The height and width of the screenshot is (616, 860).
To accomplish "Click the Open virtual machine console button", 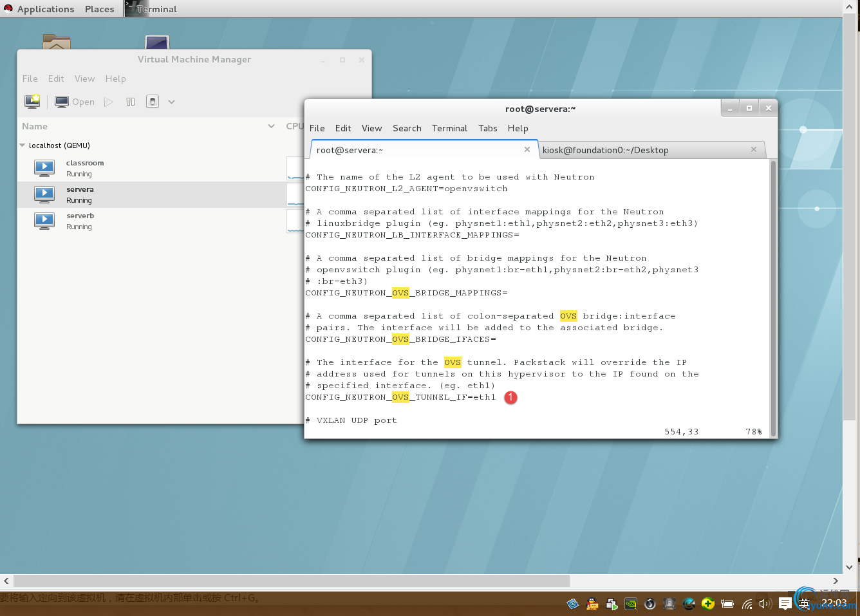I will point(75,102).
